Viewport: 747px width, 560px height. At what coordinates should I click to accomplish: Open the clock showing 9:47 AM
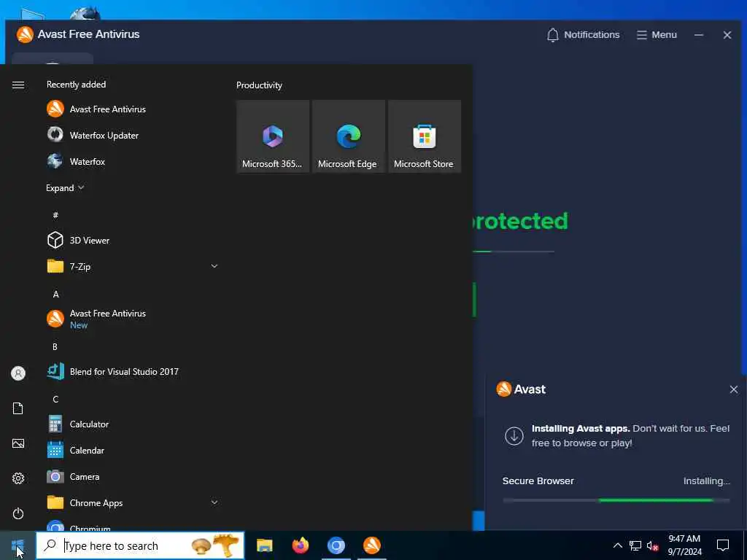click(684, 545)
